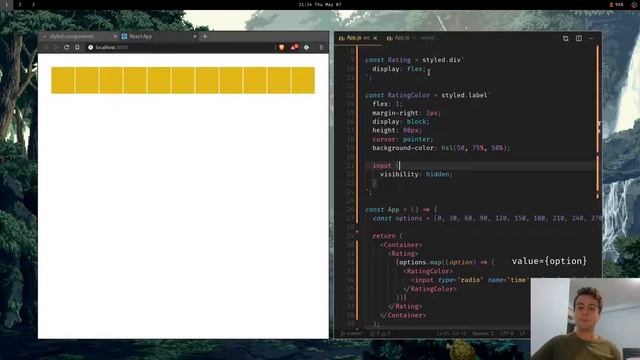Click the 'background-color' hsl value line

click(x=441, y=148)
